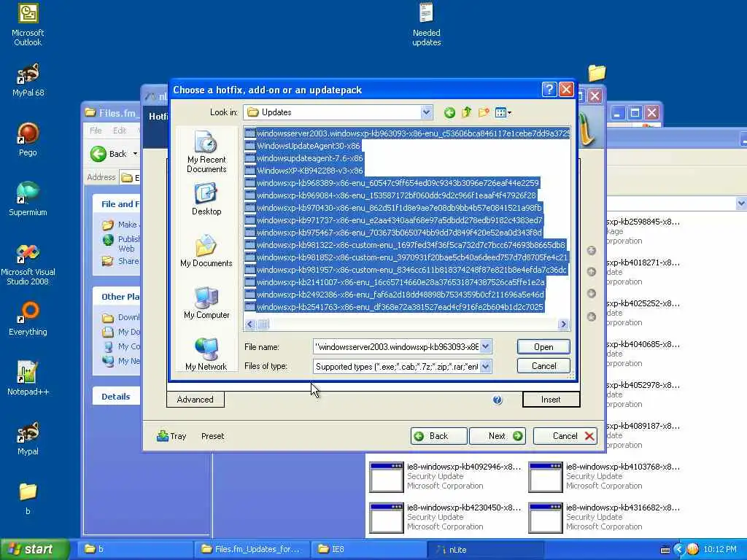Select My Network in the places bar
Screen dimensions: 747x560
point(206,354)
